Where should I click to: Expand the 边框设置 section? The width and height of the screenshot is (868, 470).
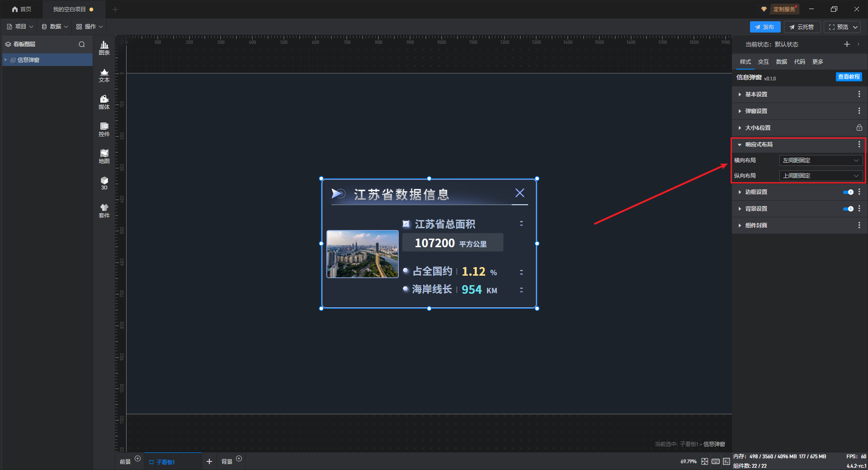coord(740,192)
